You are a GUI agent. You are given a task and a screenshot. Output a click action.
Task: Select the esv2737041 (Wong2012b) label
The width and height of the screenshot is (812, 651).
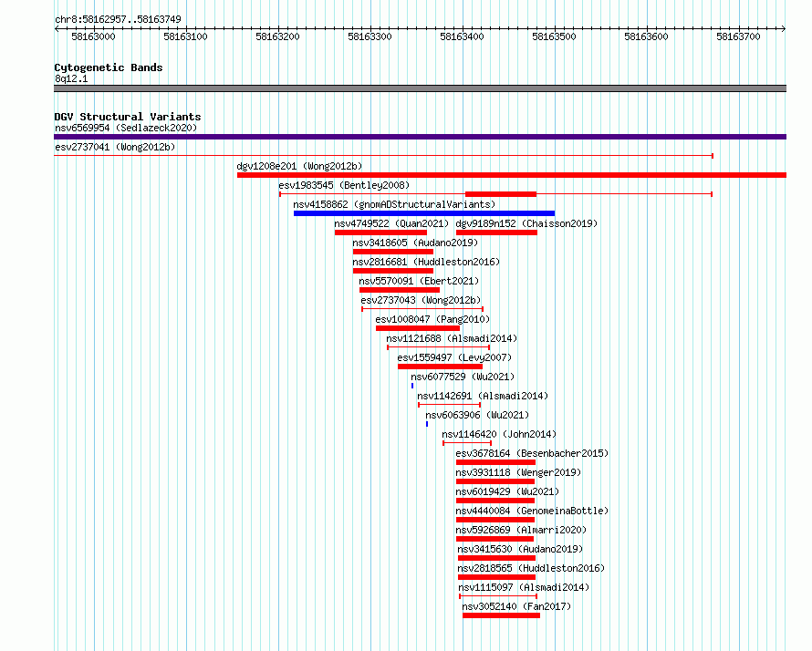coord(115,147)
